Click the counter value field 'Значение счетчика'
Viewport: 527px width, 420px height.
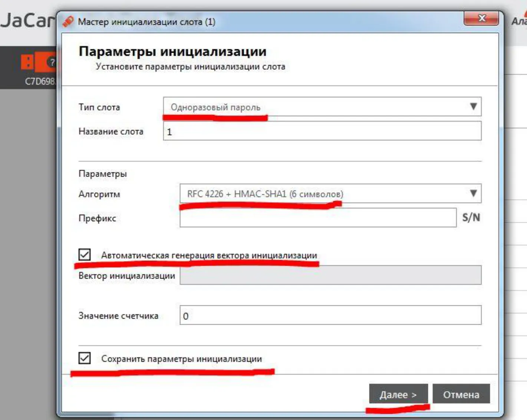[330, 315]
